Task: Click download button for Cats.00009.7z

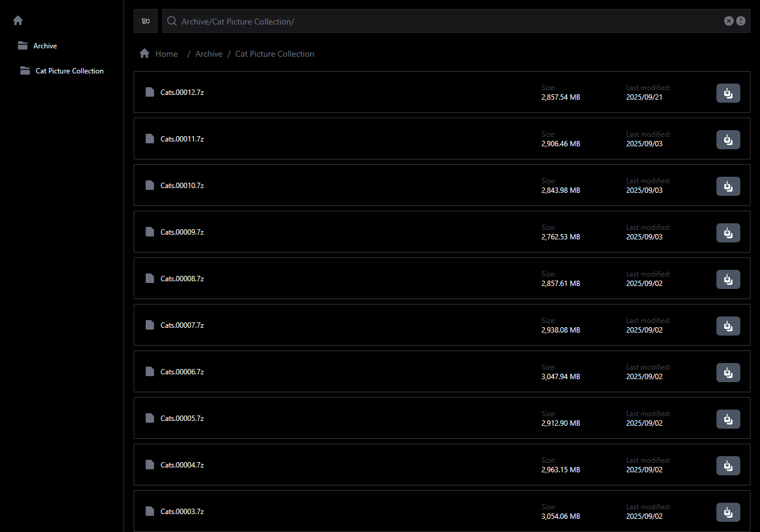Action: click(728, 233)
